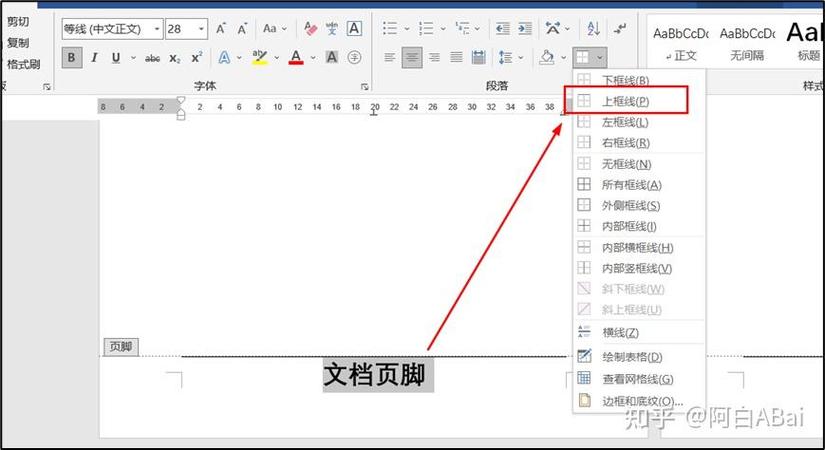The width and height of the screenshot is (825, 450).
Task: Apply the 无间隔 (No Spacing) style
Action: coord(747,43)
